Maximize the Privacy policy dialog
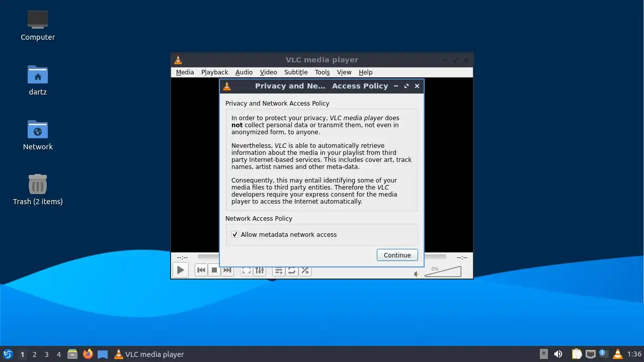 pos(407,86)
